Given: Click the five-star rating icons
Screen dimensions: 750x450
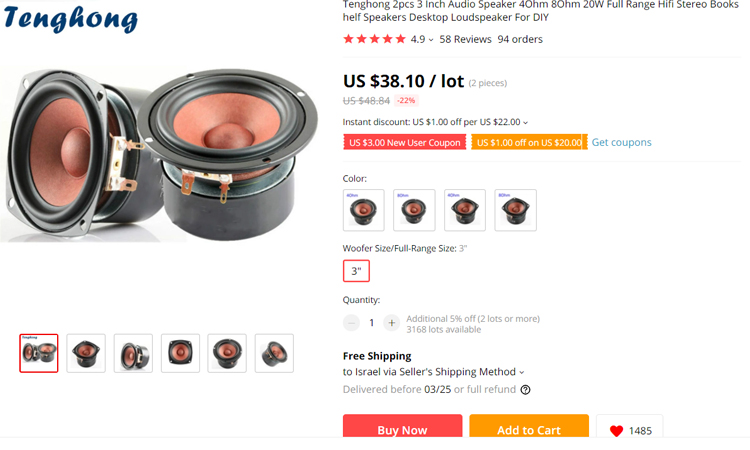Looking at the screenshot, I should click(374, 39).
